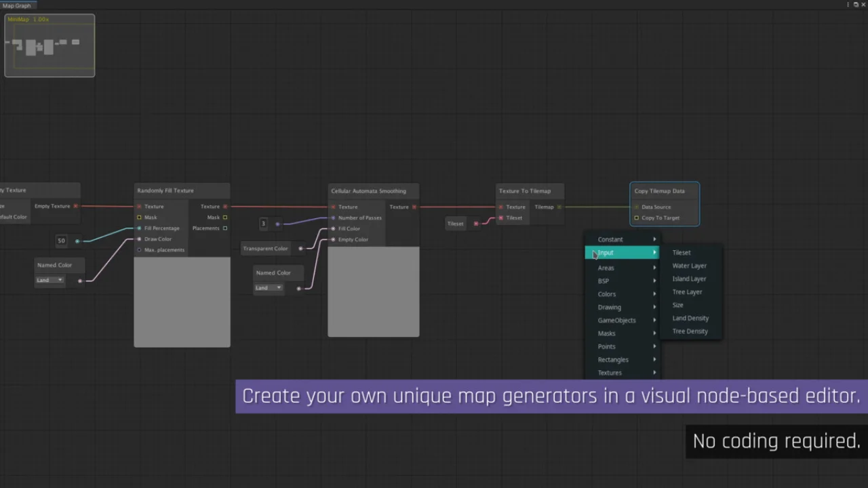The image size is (868, 488).
Task: Select Island Layer menu entry
Action: 689,279
